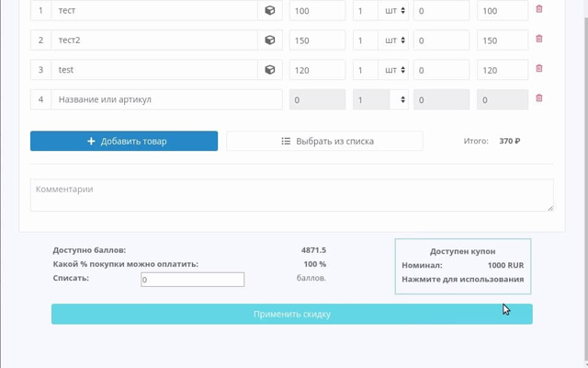Delete row 1 with the trash icon

tap(539, 9)
